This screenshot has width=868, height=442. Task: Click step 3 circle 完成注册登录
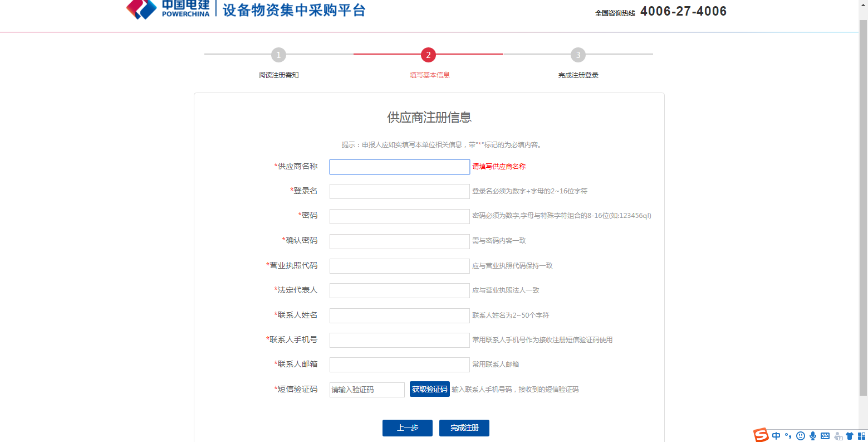click(578, 55)
